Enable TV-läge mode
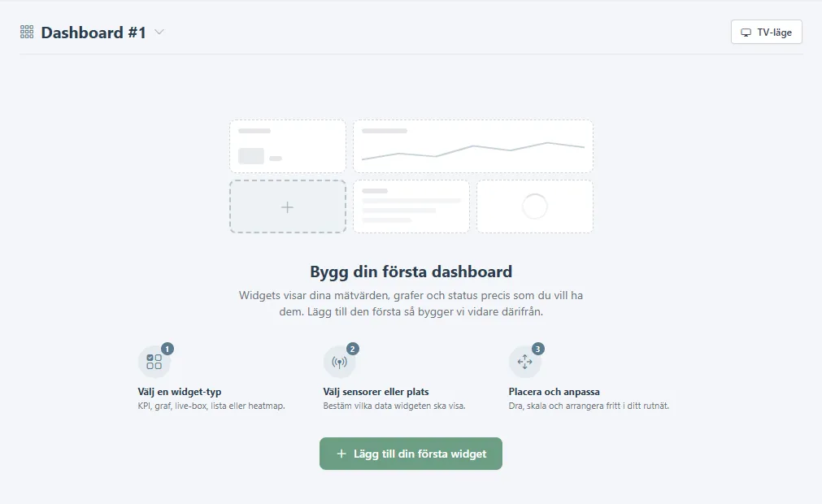 pos(767,32)
